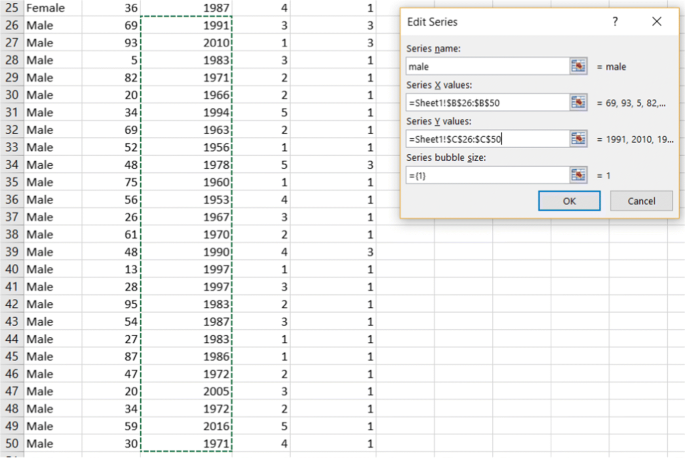This screenshot has height=458, width=685.
Task: Close the Edit Series dialog
Action: pos(656,21)
